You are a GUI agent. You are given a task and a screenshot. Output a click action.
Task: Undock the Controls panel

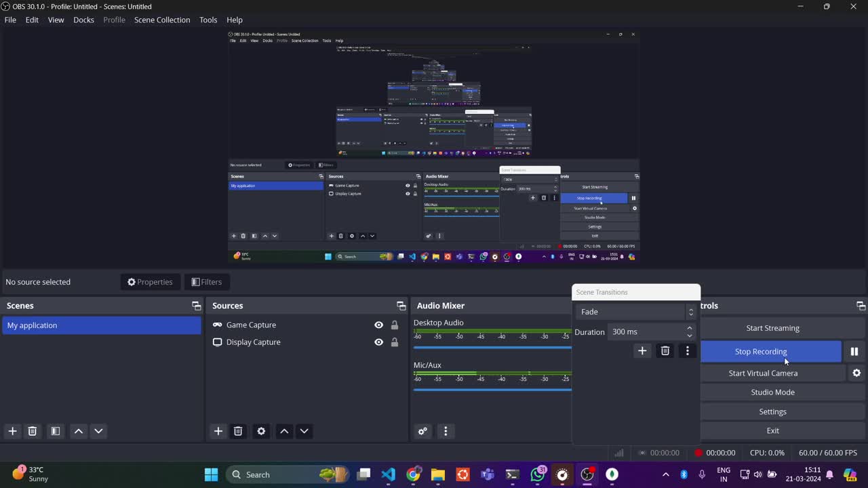point(861,306)
